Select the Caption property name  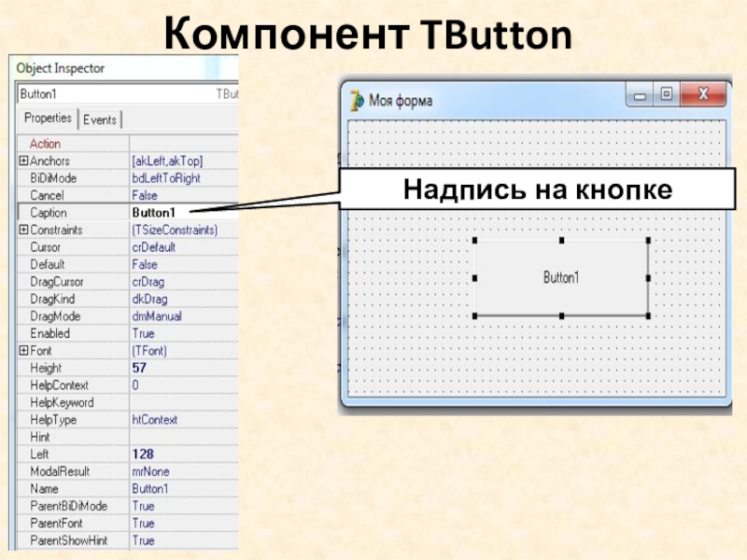49,213
